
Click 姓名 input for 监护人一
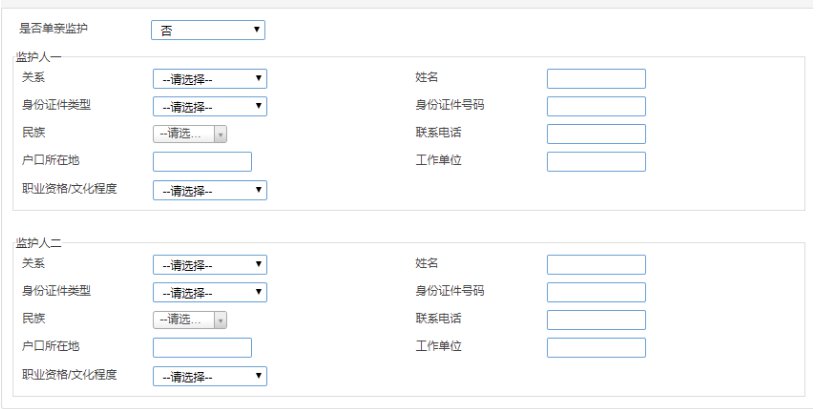(596, 78)
